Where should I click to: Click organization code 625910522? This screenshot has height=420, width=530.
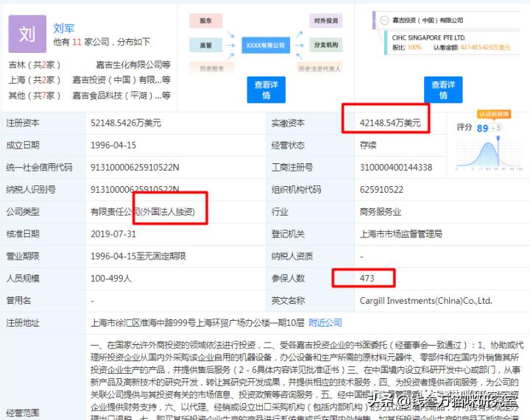coord(381,190)
